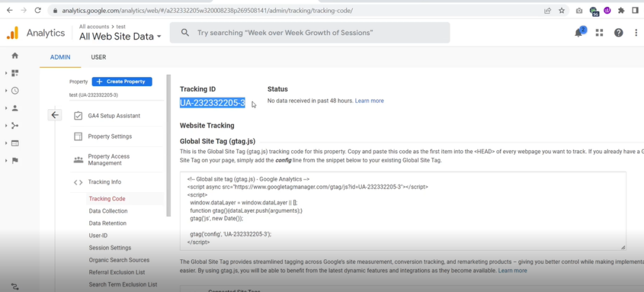Click the share page icon in address bar

coord(548,11)
